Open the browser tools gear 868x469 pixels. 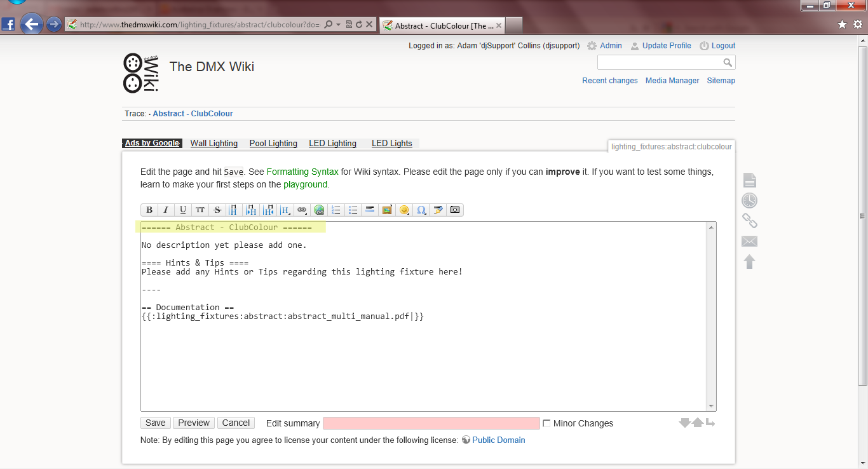click(x=858, y=25)
